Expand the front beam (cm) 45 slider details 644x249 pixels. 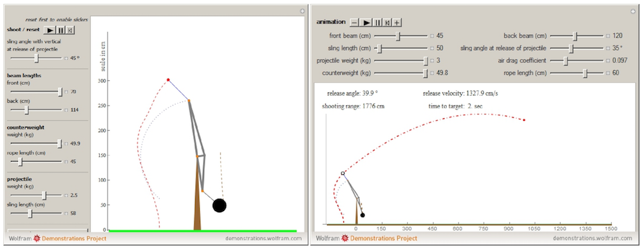pos(431,36)
